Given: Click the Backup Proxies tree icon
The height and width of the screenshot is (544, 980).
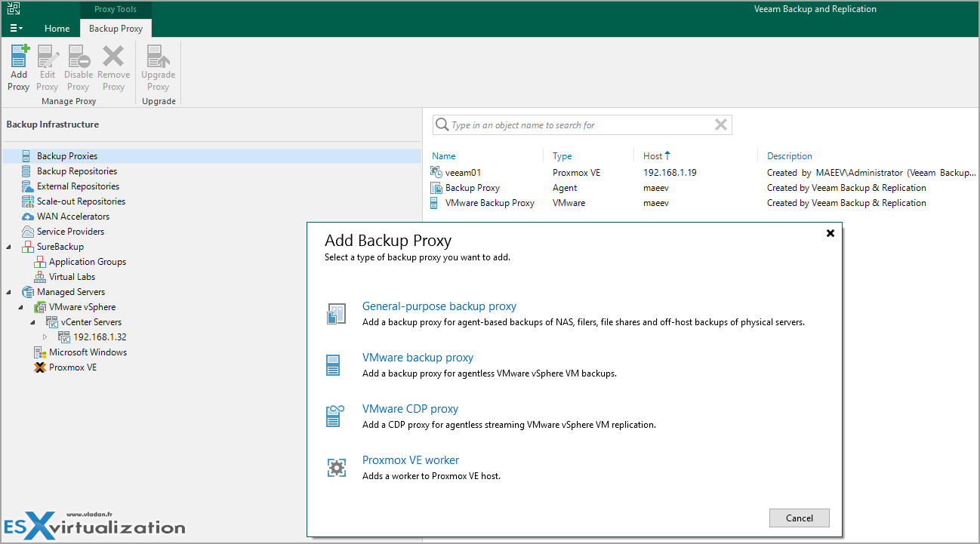Looking at the screenshot, I should (27, 156).
